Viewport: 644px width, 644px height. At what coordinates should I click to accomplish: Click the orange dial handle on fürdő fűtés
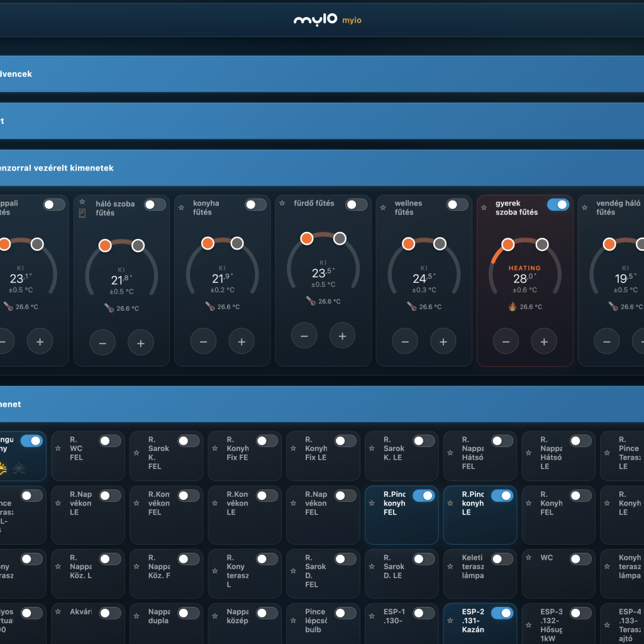[307, 238]
